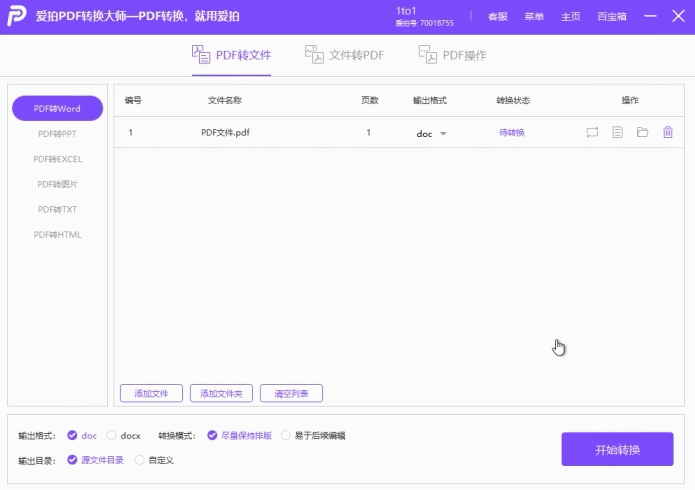Viewport: 695px width, 490px height.
Task: Minimize the 爱拍PDF转换大师 window
Action: [650, 16]
